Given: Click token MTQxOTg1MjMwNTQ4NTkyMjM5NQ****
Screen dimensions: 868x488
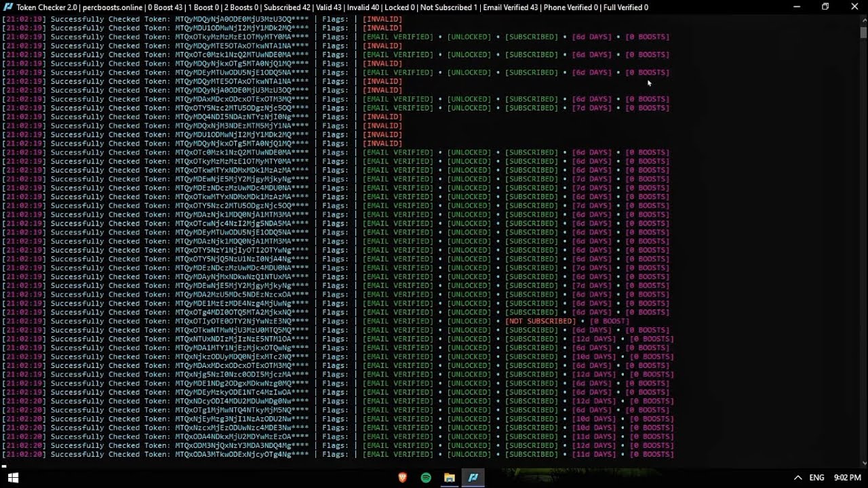Looking at the screenshot, I should [x=242, y=410].
